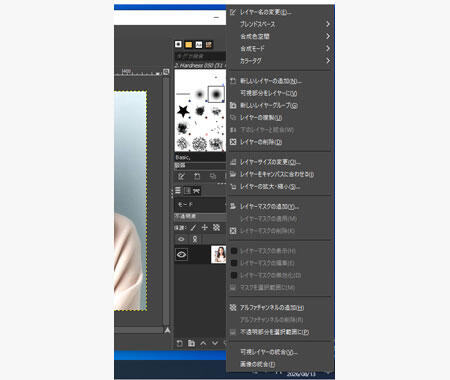Open the yellow Patterns tab icon
The height and width of the screenshot is (380, 450).
pos(188,44)
